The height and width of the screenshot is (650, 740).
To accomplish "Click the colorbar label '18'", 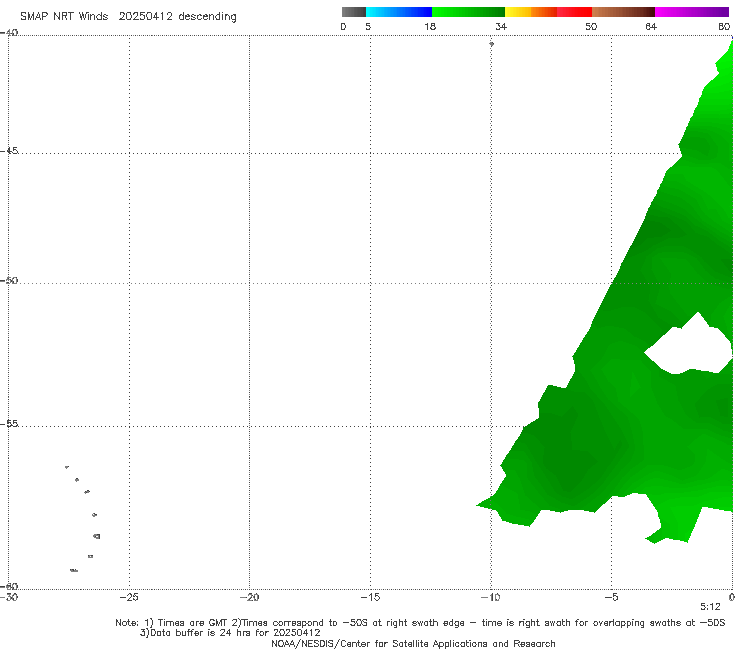I will 430,26.
